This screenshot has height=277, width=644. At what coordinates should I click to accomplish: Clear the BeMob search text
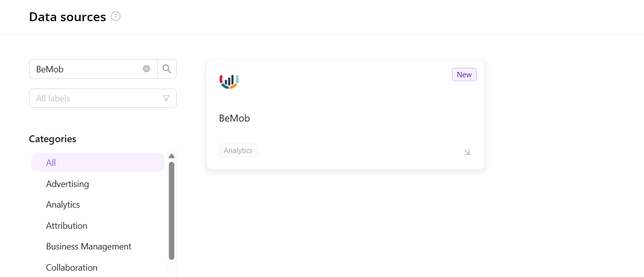tap(146, 69)
